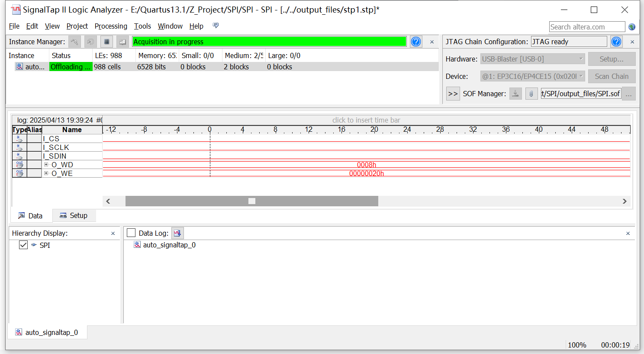
Task: Click the waveform scroll left arrow
Action: (x=108, y=201)
